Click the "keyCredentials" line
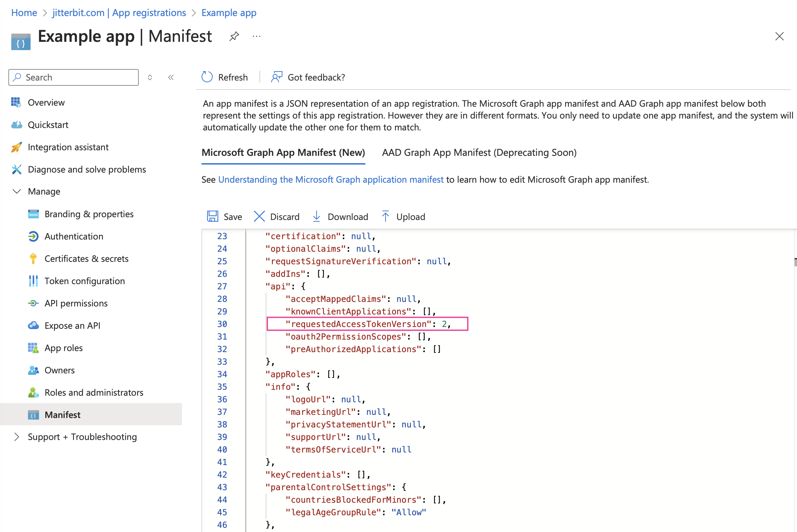 pyautogui.click(x=318, y=474)
